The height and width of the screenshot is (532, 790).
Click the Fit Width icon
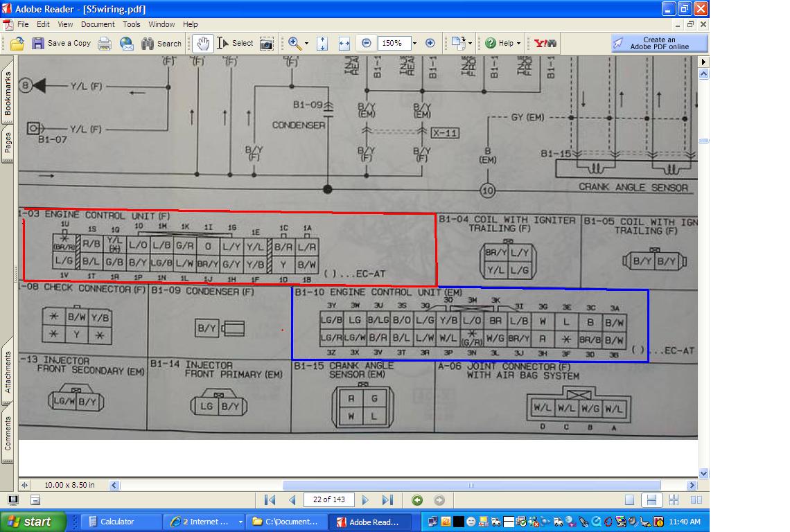(344, 43)
